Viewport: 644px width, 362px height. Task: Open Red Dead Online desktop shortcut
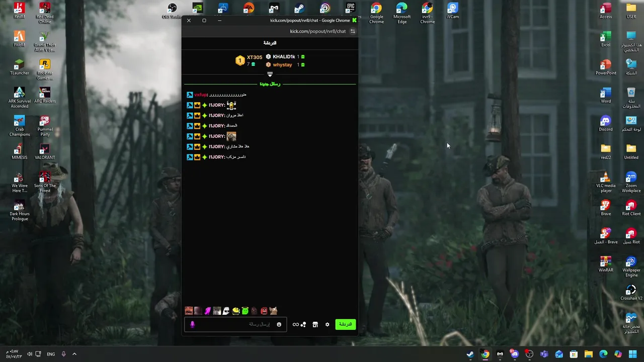pyautogui.click(x=45, y=13)
